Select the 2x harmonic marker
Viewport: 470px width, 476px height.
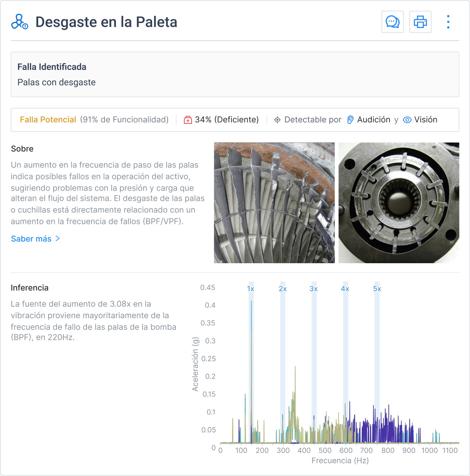(x=283, y=289)
